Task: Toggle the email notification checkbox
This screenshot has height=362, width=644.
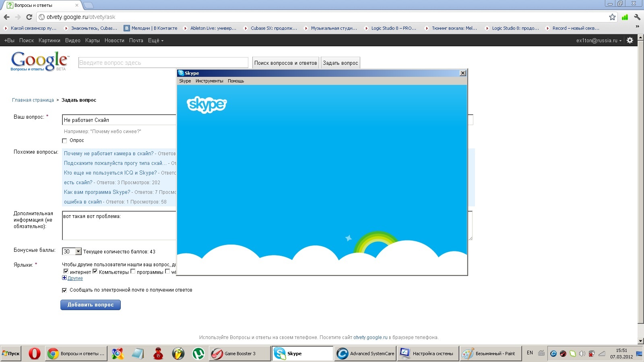Action: (x=64, y=290)
